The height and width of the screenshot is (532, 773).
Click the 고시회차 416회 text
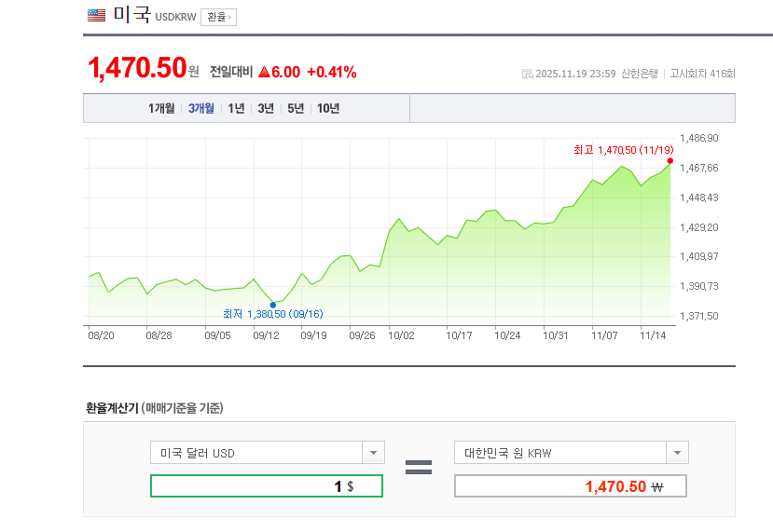click(x=702, y=74)
